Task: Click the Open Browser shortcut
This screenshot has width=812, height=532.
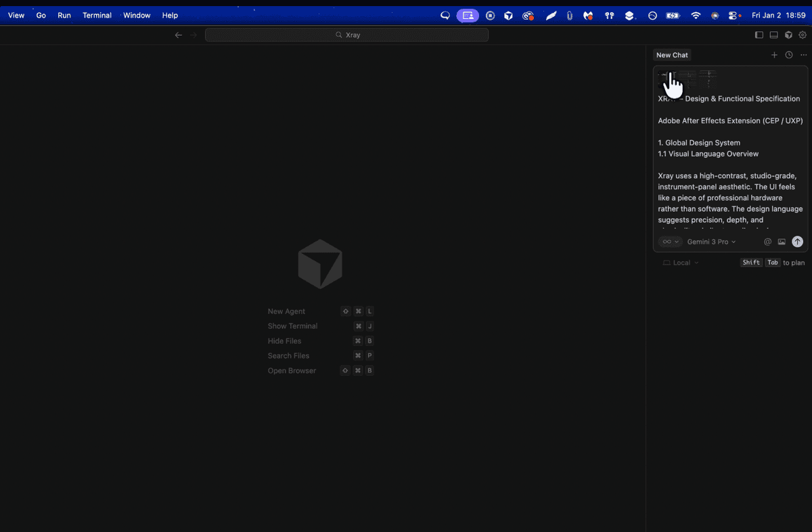Action: (292, 370)
